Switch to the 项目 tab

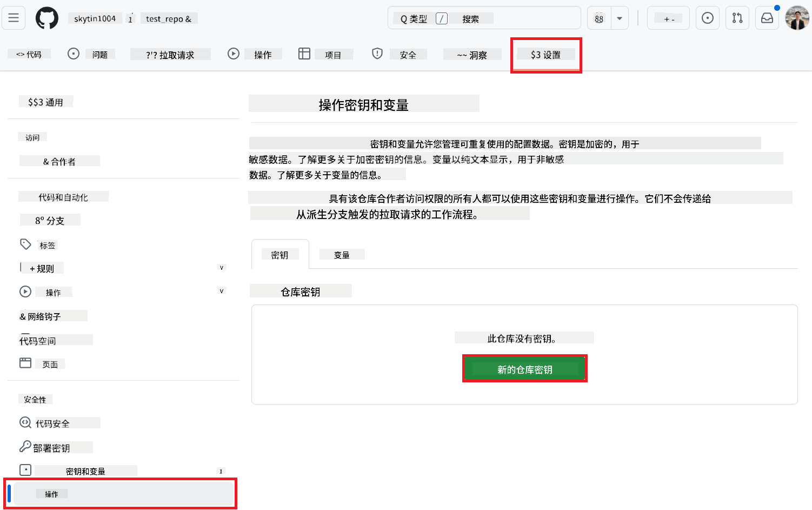coord(334,54)
